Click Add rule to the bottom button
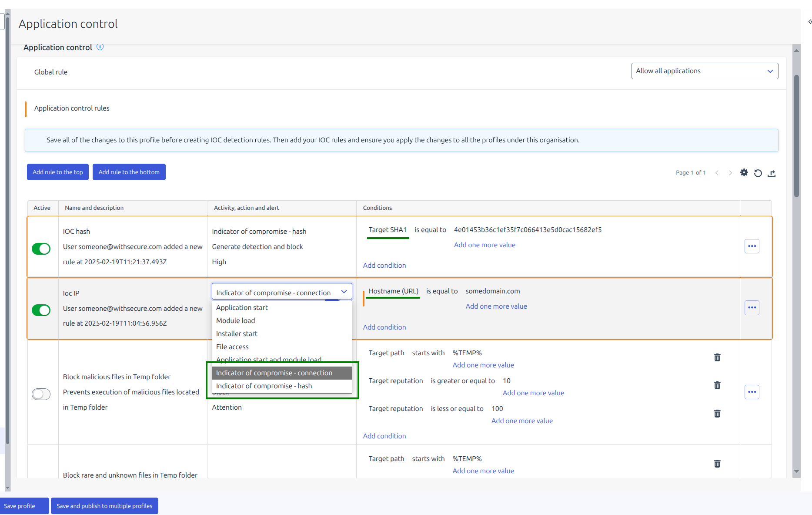This screenshot has width=812, height=515. 129,172
